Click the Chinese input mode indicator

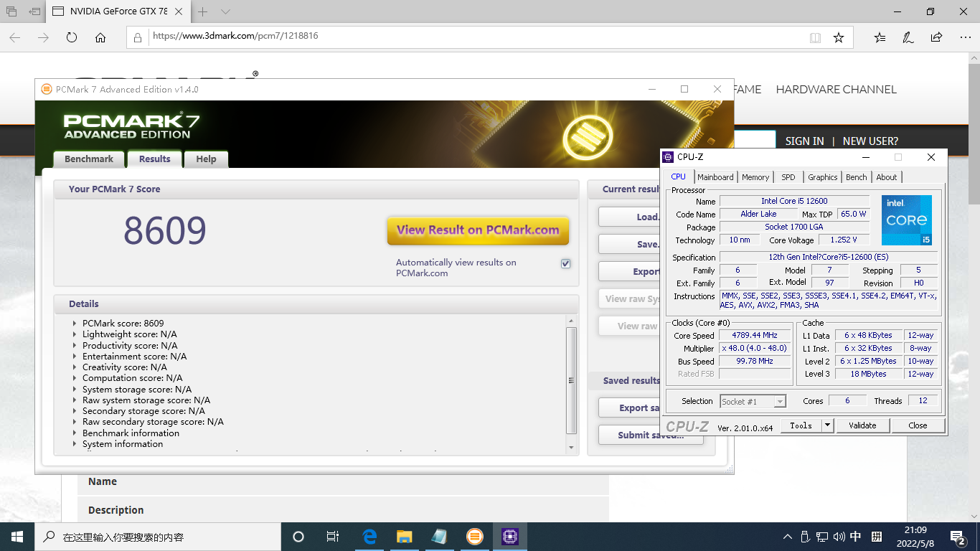[x=856, y=537]
